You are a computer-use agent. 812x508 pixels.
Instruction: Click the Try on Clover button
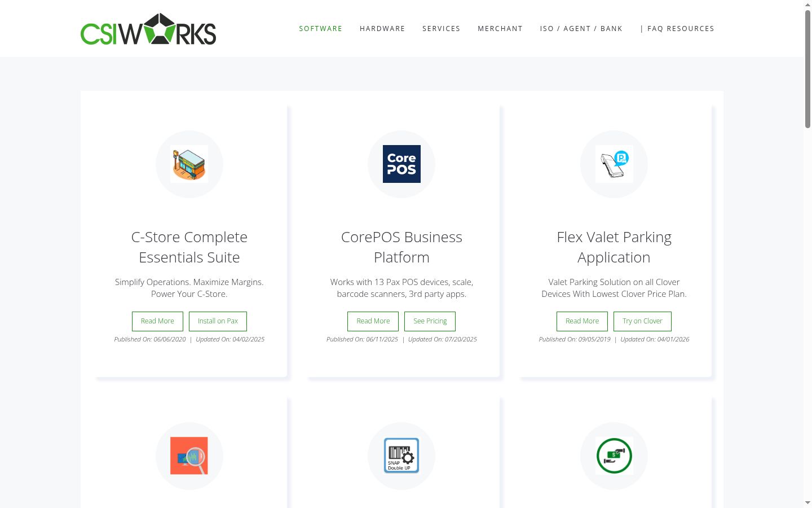642,321
